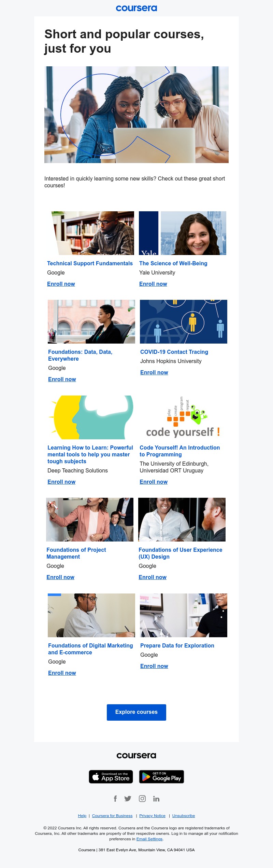The width and height of the screenshot is (273, 868).
Task: Open the Instagram social icon
Action: point(142,799)
